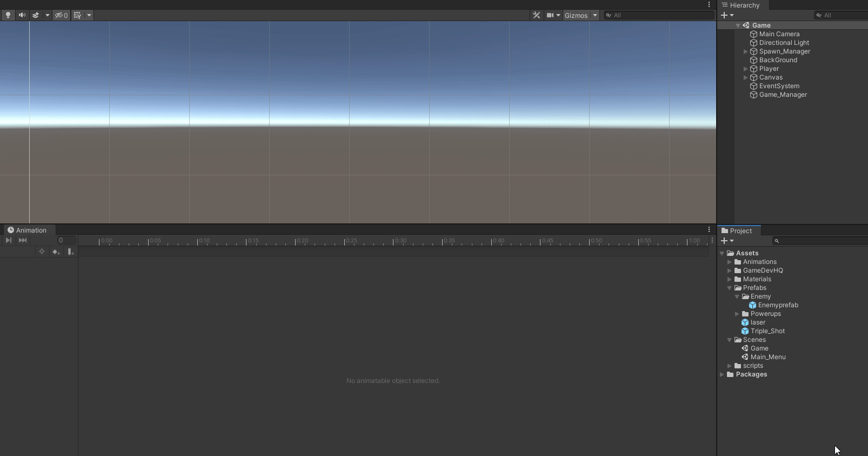Screen dimensions: 868x456
Task: Open the Scene view options menu
Action: pos(709,4)
